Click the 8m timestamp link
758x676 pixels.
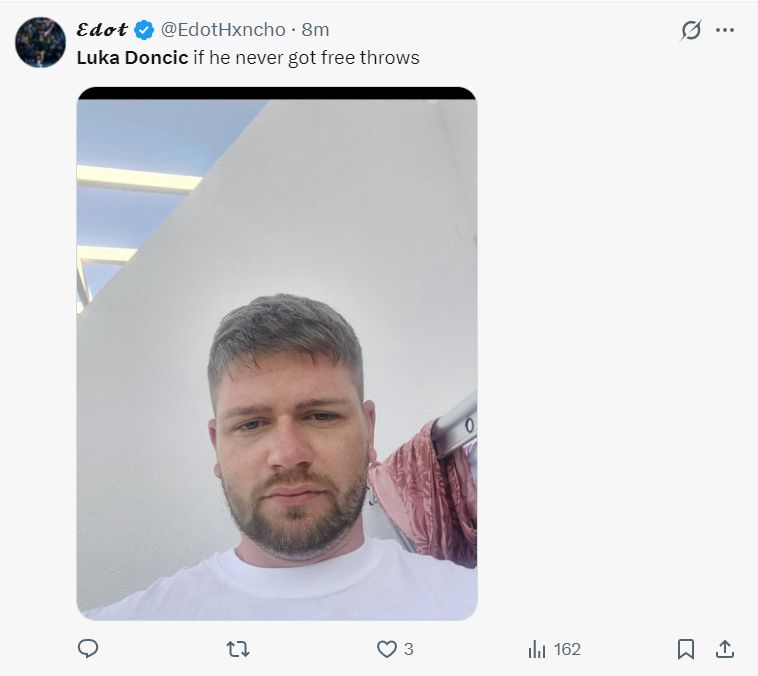(x=315, y=30)
